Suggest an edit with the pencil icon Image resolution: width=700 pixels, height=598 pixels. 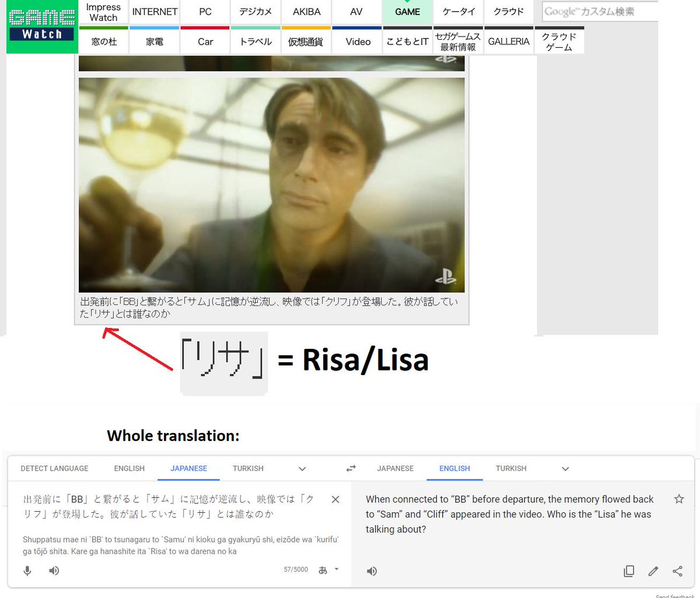pos(653,571)
